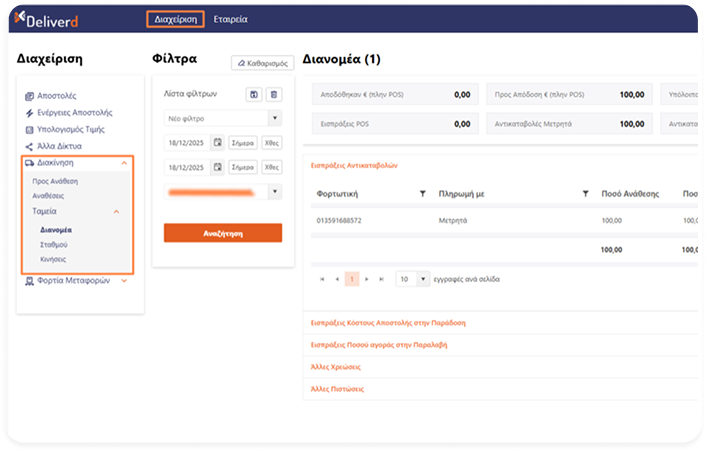
Task: Collapse the Ταμεία subsection chevron
Action: coord(116,212)
